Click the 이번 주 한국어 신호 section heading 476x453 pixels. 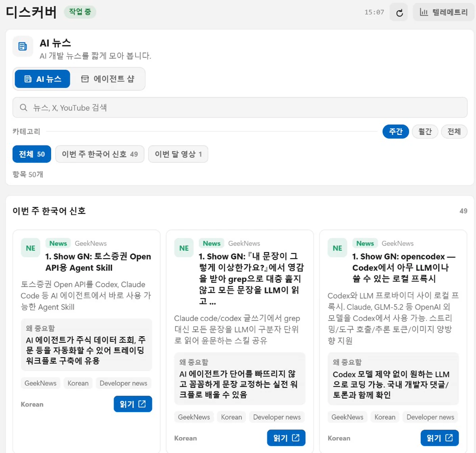click(x=49, y=211)
